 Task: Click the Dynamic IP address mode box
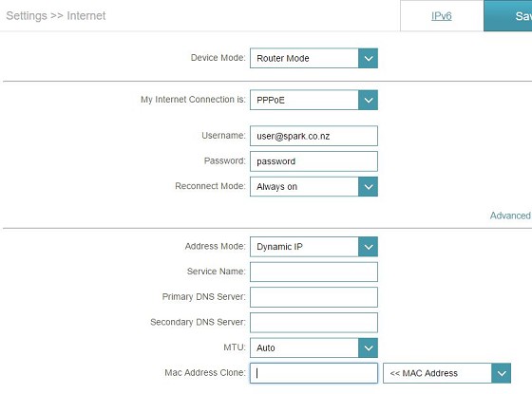click(x=313, y=247)
